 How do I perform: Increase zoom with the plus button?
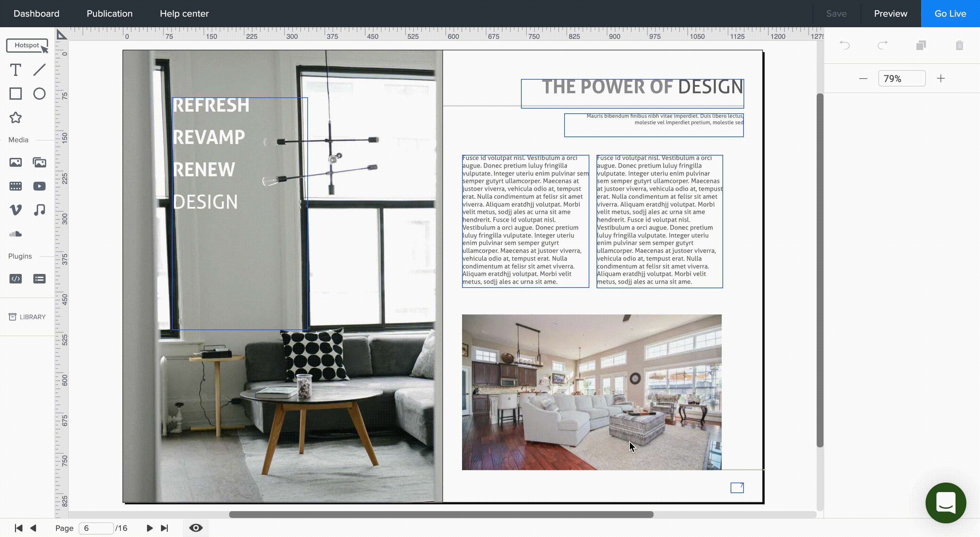tap(941, 78)
